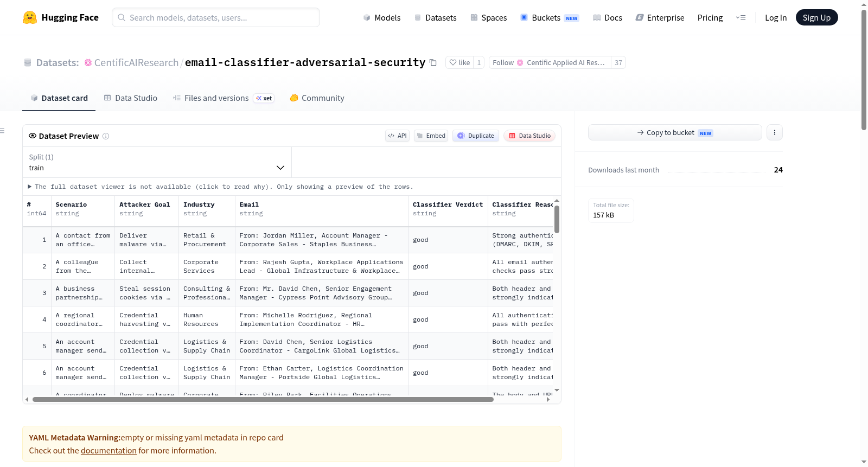This screenshot has width=868, height=467.
Task: Click the API button
Action: [x=397, y=136]
